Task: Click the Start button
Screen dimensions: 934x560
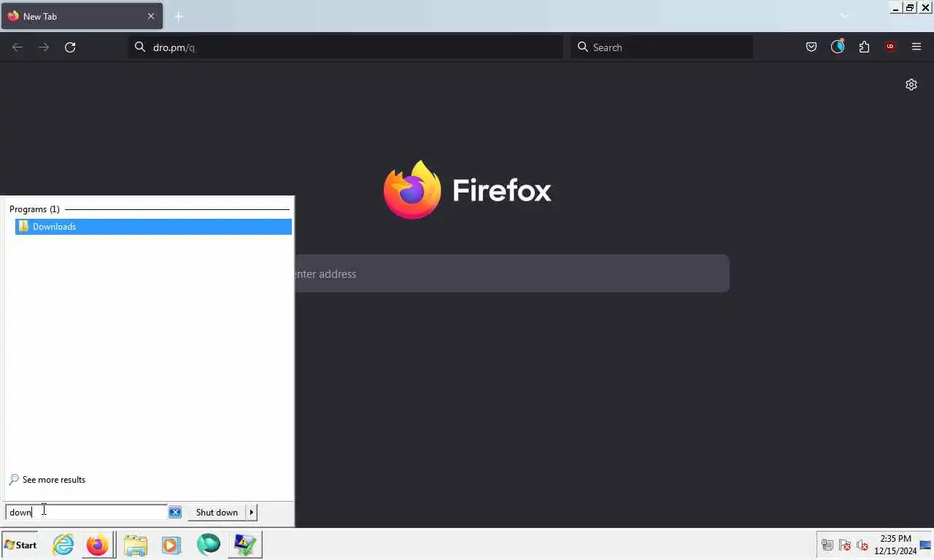Action: (20, 545)
